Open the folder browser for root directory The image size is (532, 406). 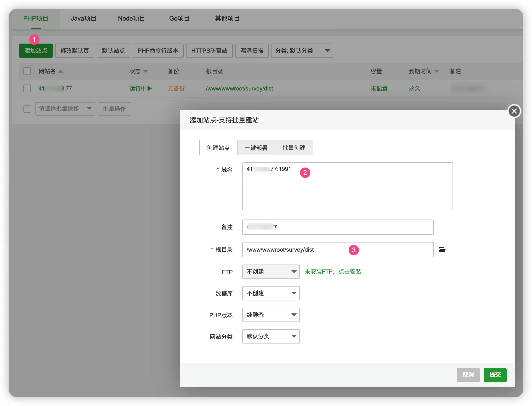pyautogui.click(x=442, y=249)
